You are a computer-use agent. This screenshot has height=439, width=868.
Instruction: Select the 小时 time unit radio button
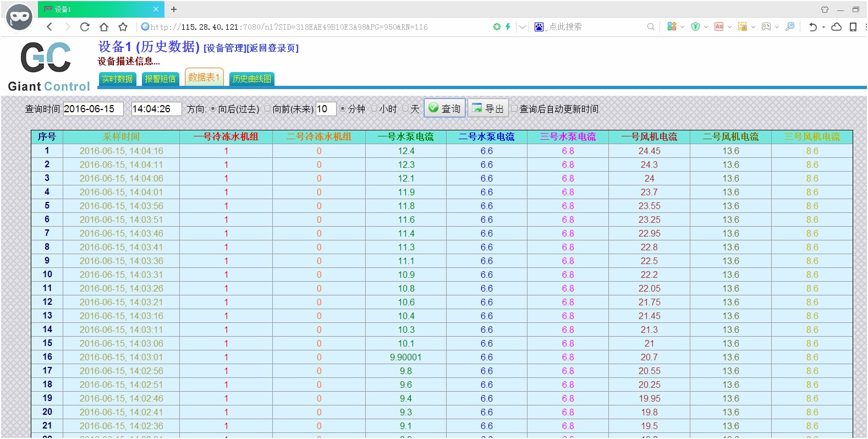click(374, 109)
